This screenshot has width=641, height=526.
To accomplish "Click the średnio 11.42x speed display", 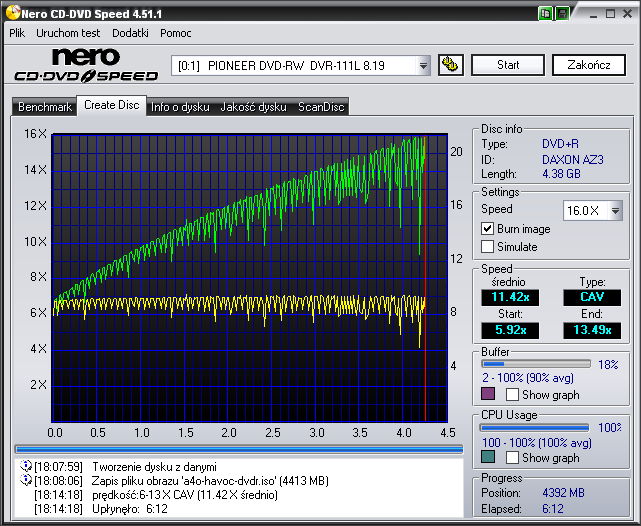I will (510, 297).
